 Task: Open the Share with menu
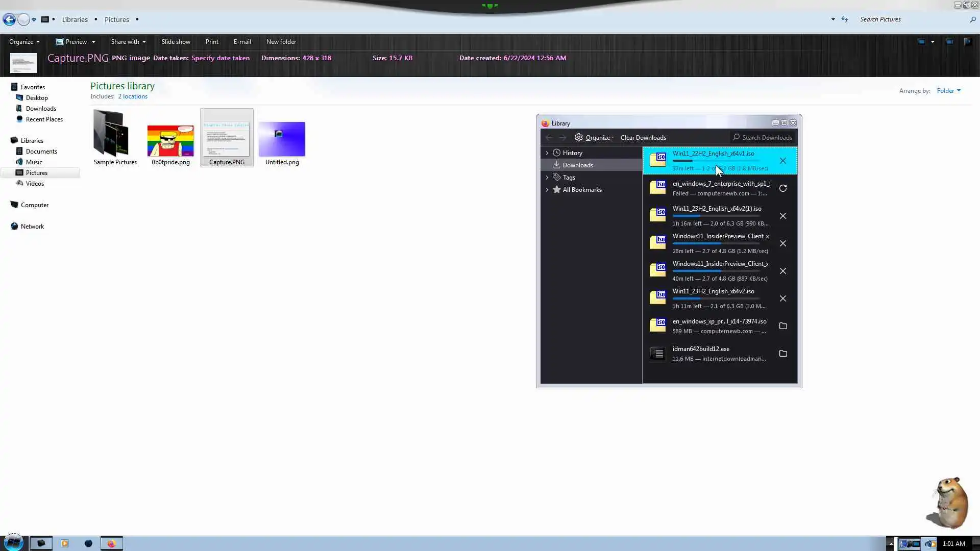[128, 42]
